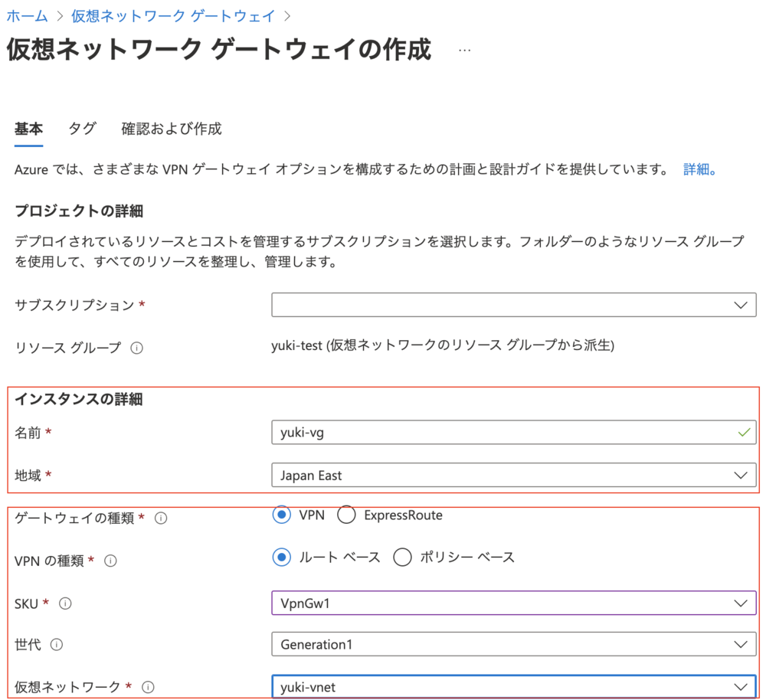Select the VPN gateway type radio button
Image resolution: width=766 pixels, height=700 pixels.
click(x=282, y=515)
